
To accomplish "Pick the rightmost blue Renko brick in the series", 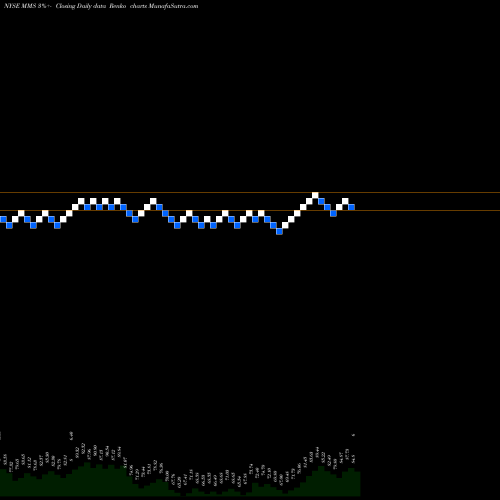I will pos(351,207).
